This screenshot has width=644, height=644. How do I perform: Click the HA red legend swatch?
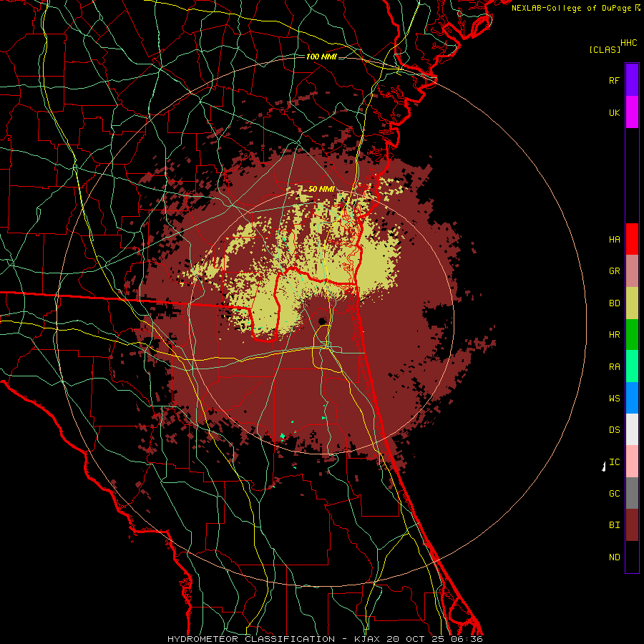pos(632,239)
